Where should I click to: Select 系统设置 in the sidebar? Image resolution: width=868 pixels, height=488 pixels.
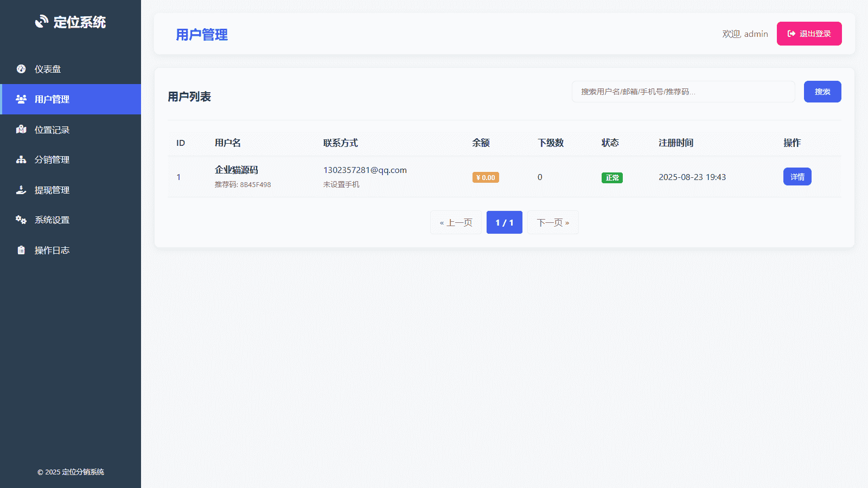pos(52,220)
